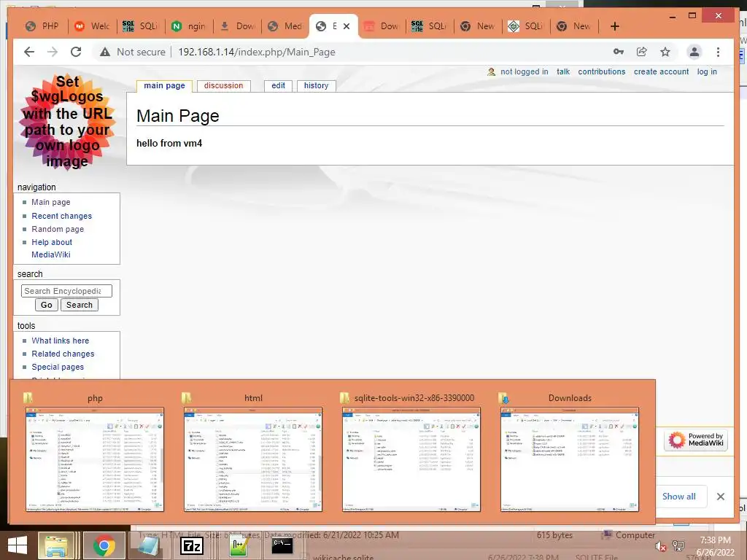Open the notepad-like taskbar app
The width and height of the screenshot is (747, 560).
coord(149,545)
